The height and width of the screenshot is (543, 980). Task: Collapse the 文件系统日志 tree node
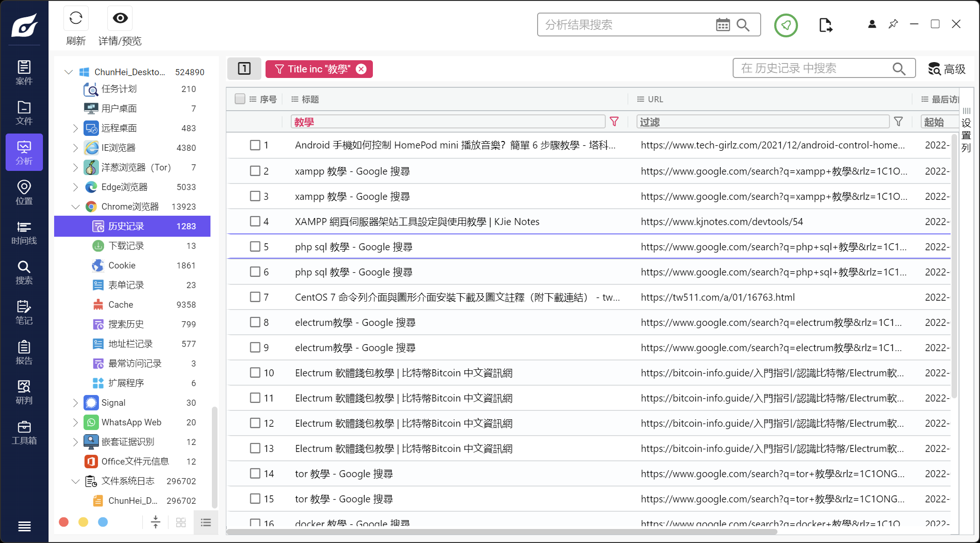point(75,481)
